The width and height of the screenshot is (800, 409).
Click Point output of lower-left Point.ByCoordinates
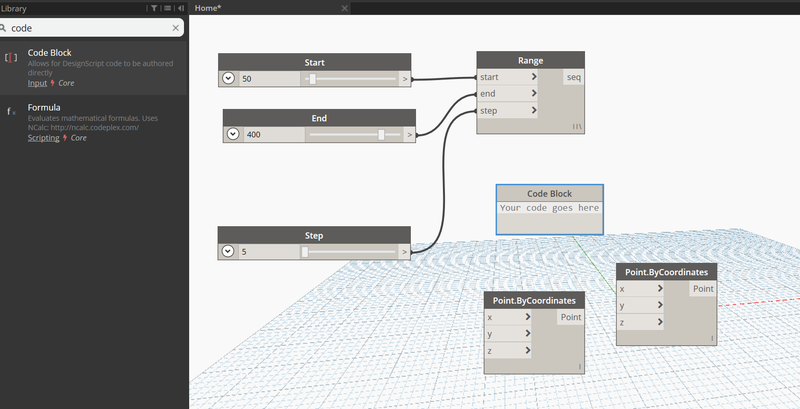(x=571, y=317)
